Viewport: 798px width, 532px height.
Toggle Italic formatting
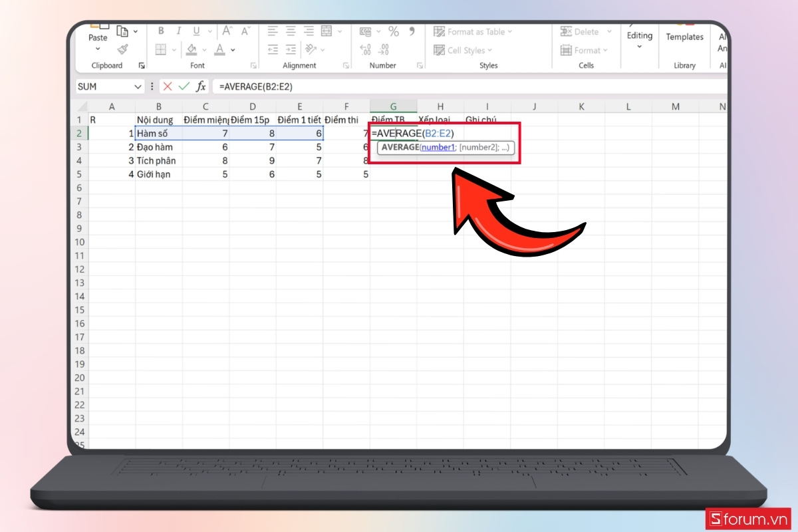coord(178,31)
